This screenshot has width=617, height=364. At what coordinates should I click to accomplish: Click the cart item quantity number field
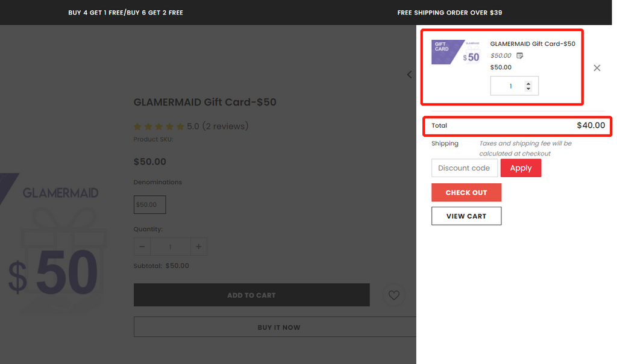click(510, 86)
